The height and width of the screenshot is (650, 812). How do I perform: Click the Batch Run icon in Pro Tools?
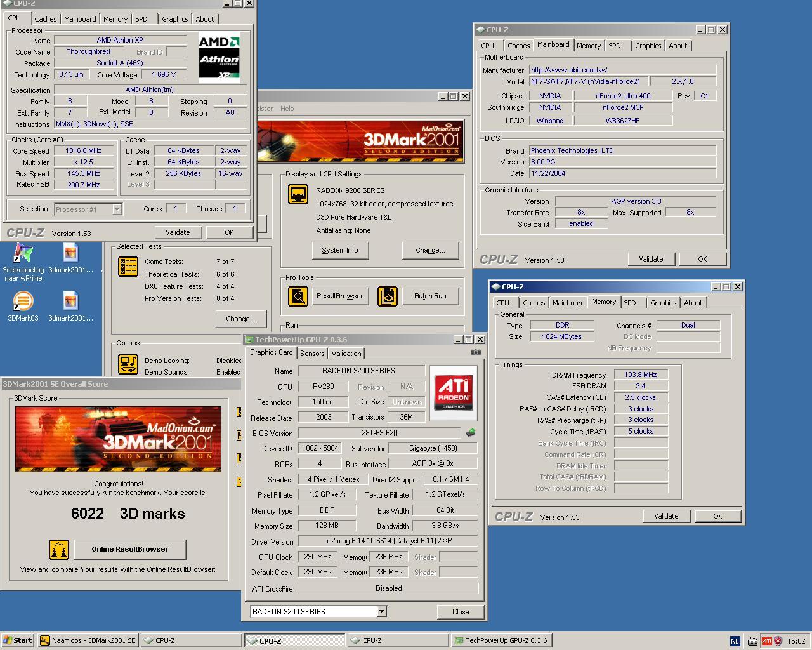(388, 296)
